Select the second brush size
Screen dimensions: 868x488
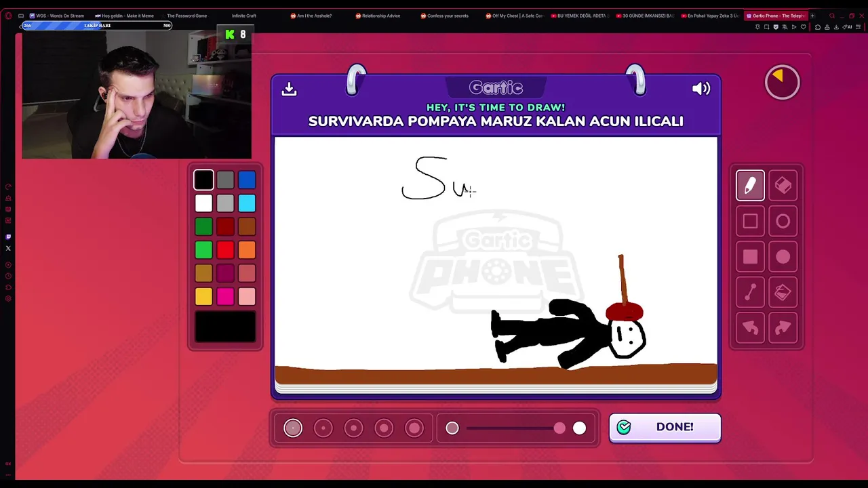coord(323,428)
